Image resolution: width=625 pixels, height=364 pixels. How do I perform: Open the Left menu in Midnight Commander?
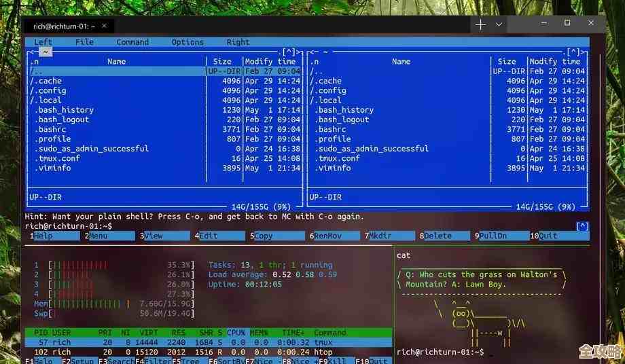click(43, 42)
